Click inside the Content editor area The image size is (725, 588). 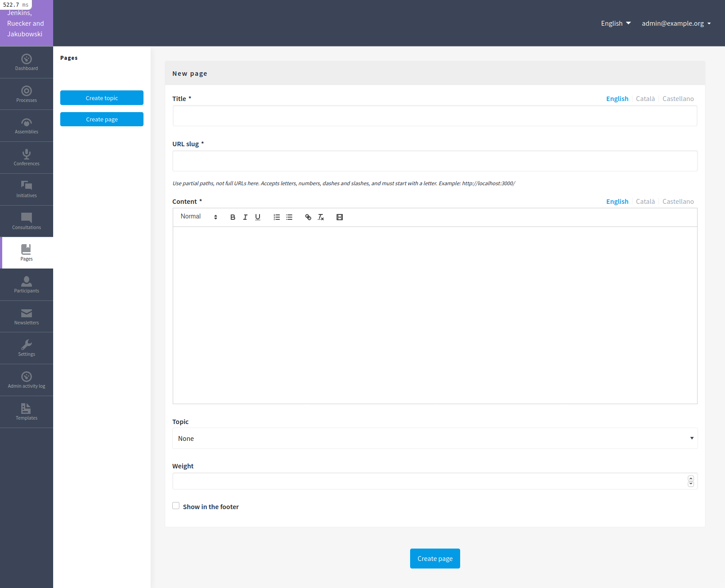[x=435, y=315]
